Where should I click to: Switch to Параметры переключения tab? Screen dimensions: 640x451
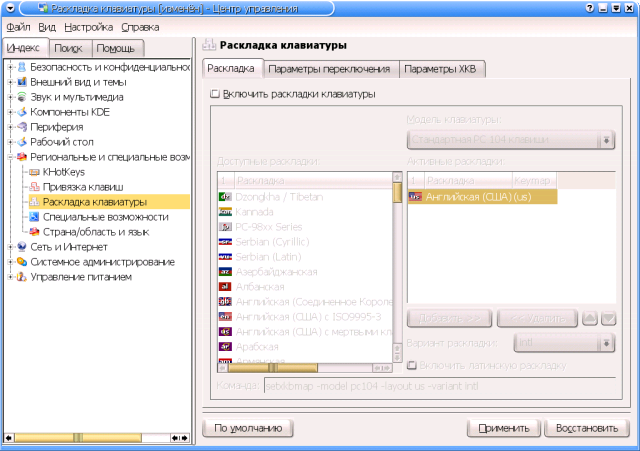pyautogui.click(x=329, y=69)
